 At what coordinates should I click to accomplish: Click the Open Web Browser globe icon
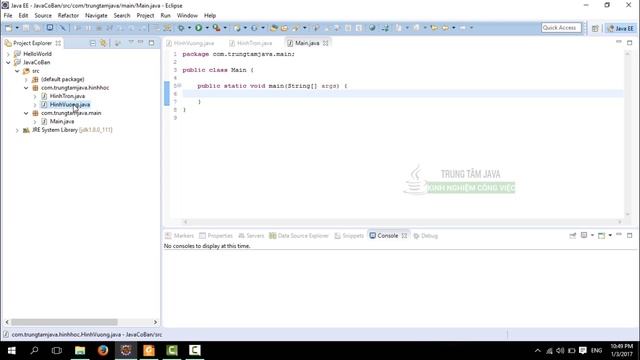tap(372, 28)
